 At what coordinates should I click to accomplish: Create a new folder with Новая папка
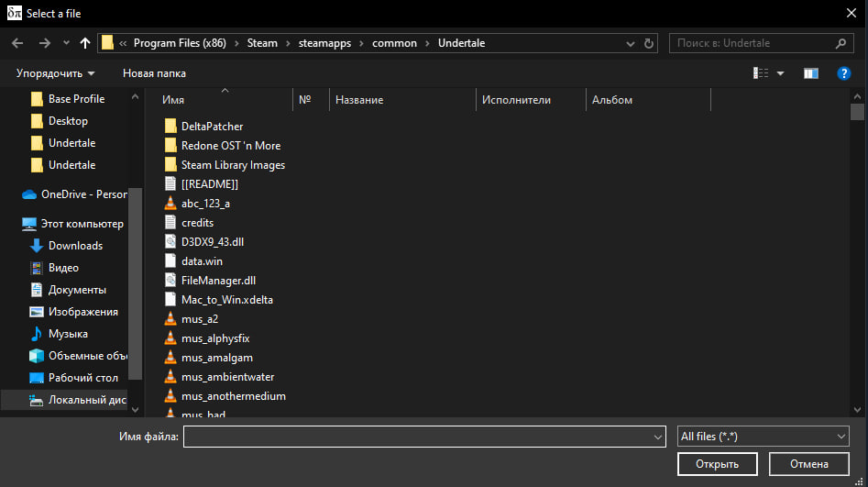(154, 73)
